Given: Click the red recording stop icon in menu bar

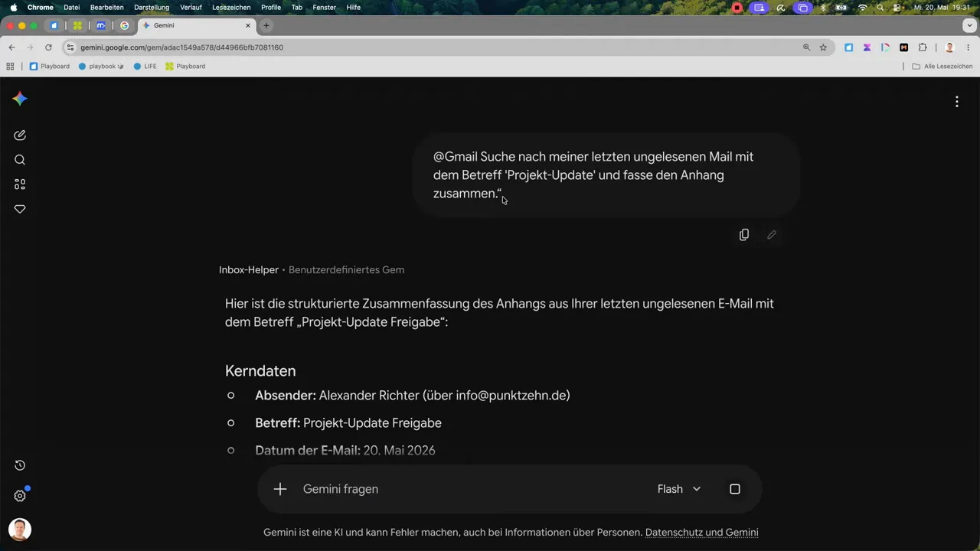Looking at the screenshot, I should 737,7.
